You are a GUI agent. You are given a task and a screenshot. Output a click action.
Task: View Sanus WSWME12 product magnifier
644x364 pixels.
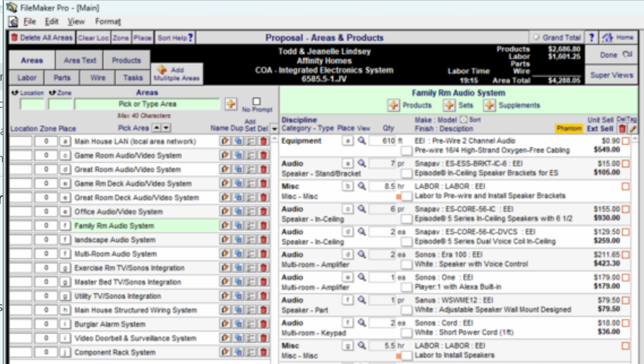pos(362,300)
